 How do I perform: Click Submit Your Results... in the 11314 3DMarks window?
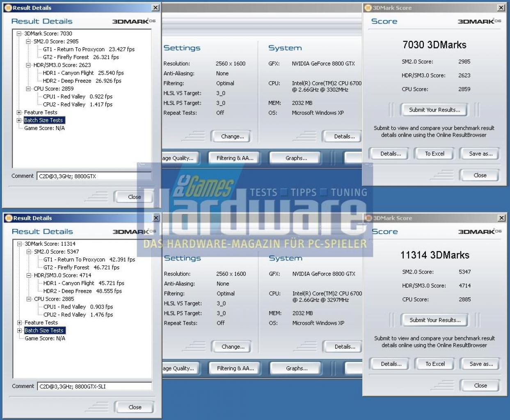pos(435,320)
